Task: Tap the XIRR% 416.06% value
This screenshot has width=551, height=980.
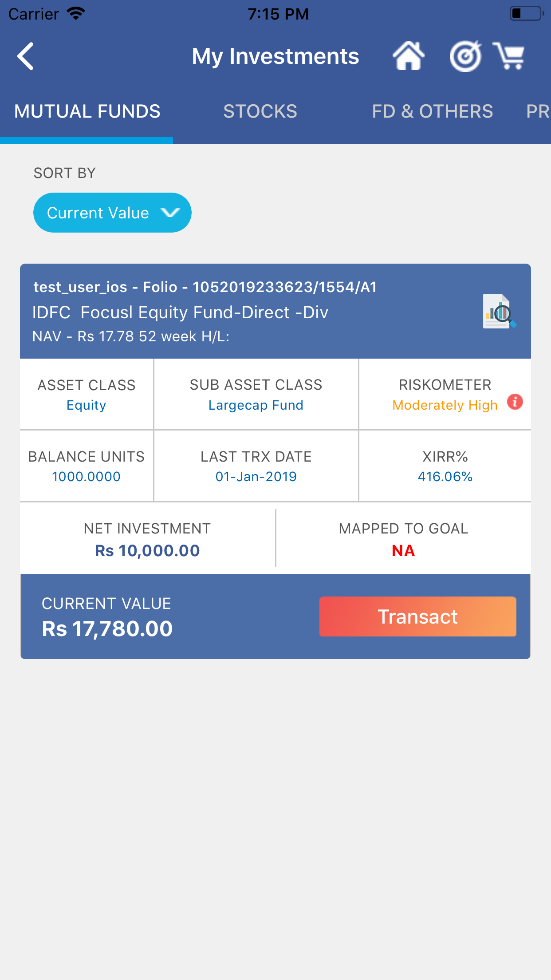Action: click(x=445, y=477)
